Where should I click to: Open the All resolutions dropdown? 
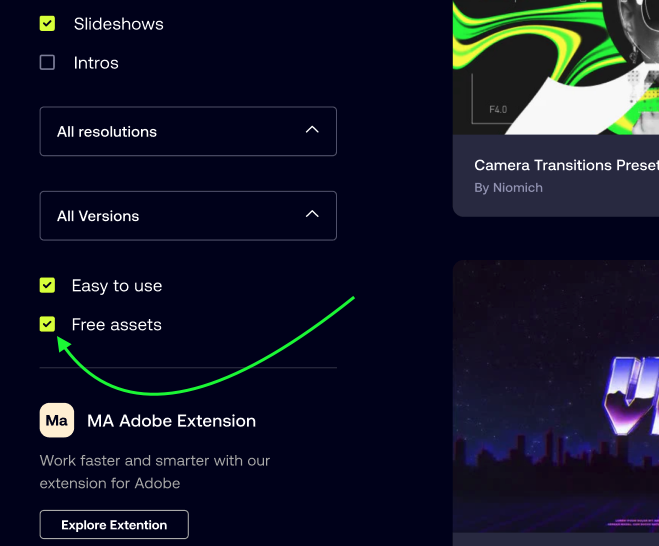click(x=188, y=131)
